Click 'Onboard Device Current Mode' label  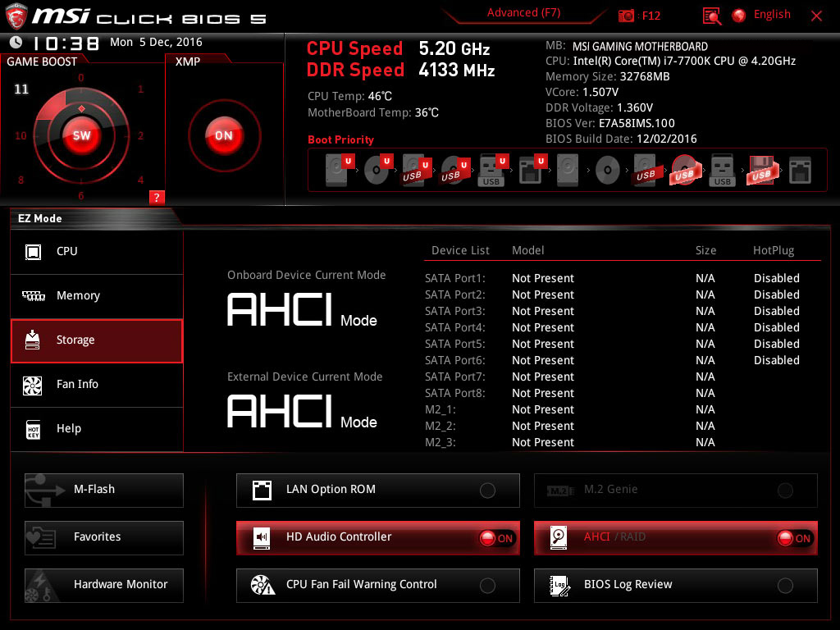coord(307,275)
